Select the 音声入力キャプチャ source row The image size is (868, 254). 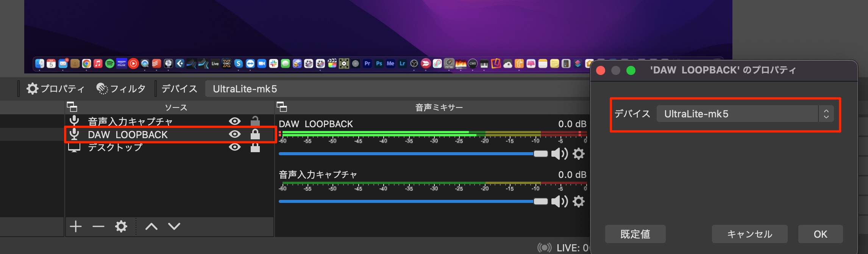click(x=169, y=121)
